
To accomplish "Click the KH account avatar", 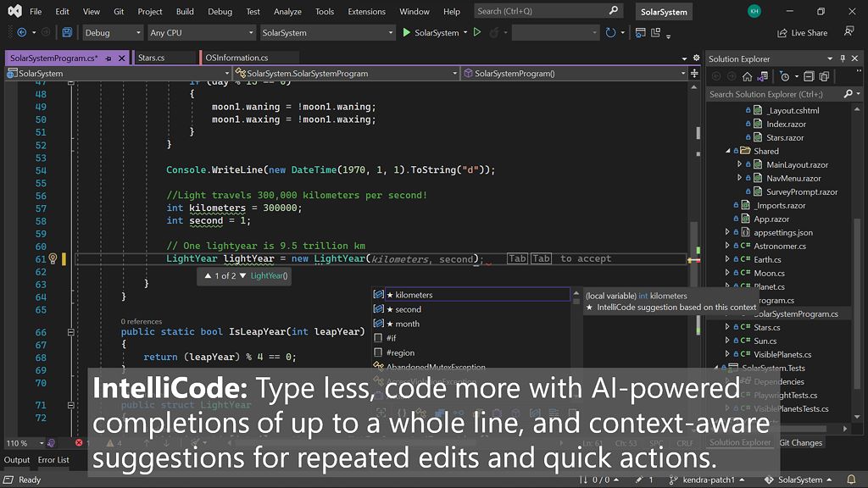I will click(754, 11).
